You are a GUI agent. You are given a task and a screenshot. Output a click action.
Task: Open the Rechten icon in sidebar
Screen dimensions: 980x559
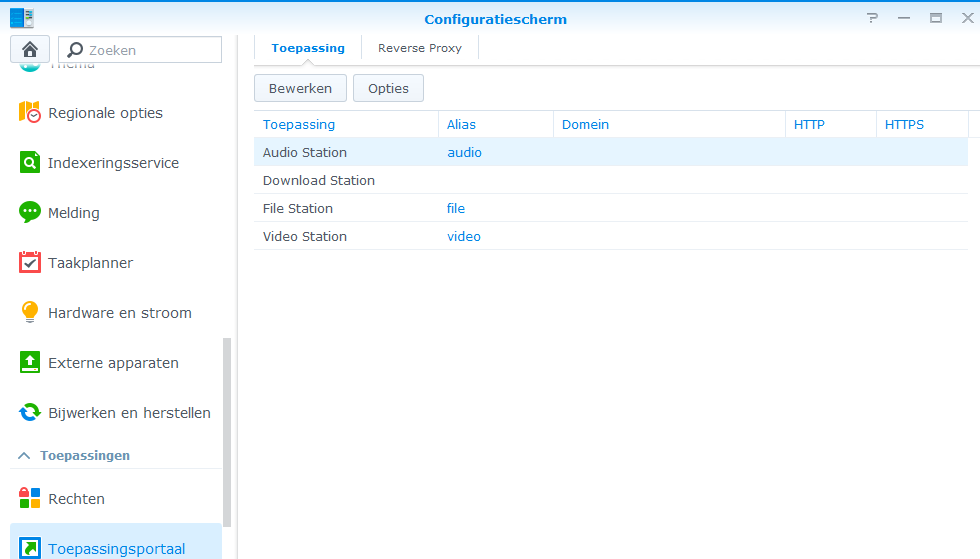30,499
